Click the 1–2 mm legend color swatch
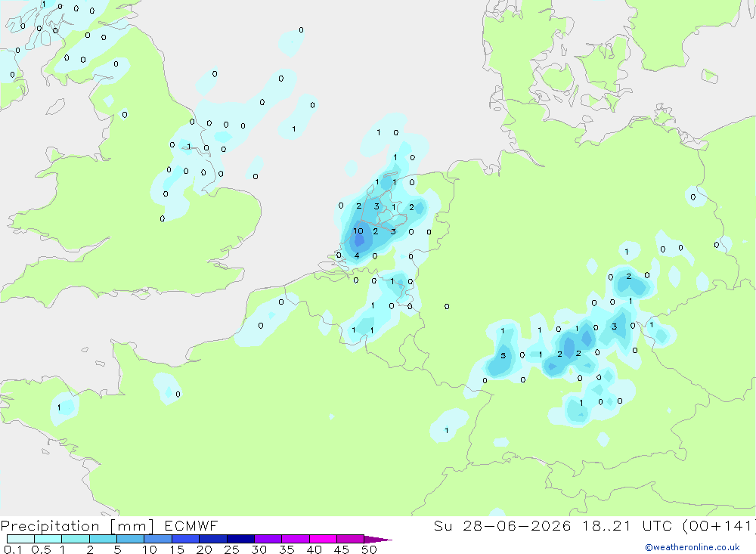The height and width of the screenshot is (554, 756). (x=76, y=539)
